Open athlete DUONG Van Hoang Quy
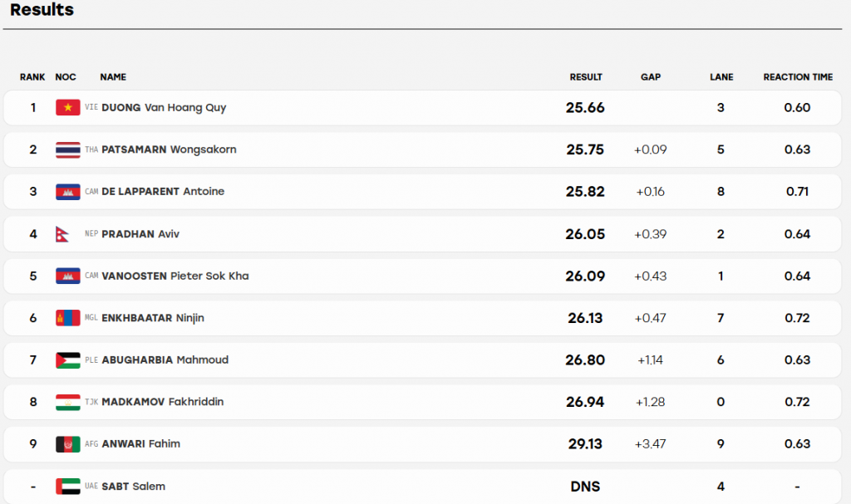The height and width of the screenshot is (504, 851). click(164, 107)
